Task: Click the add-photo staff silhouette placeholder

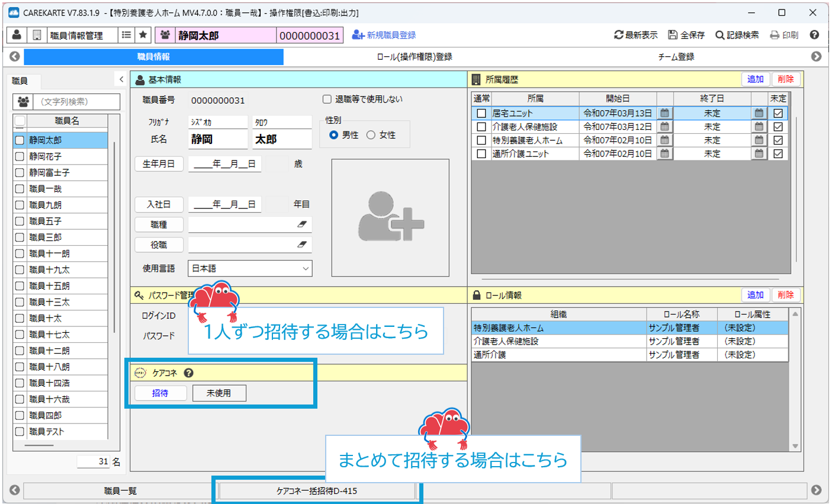Action: pos(390,217)
